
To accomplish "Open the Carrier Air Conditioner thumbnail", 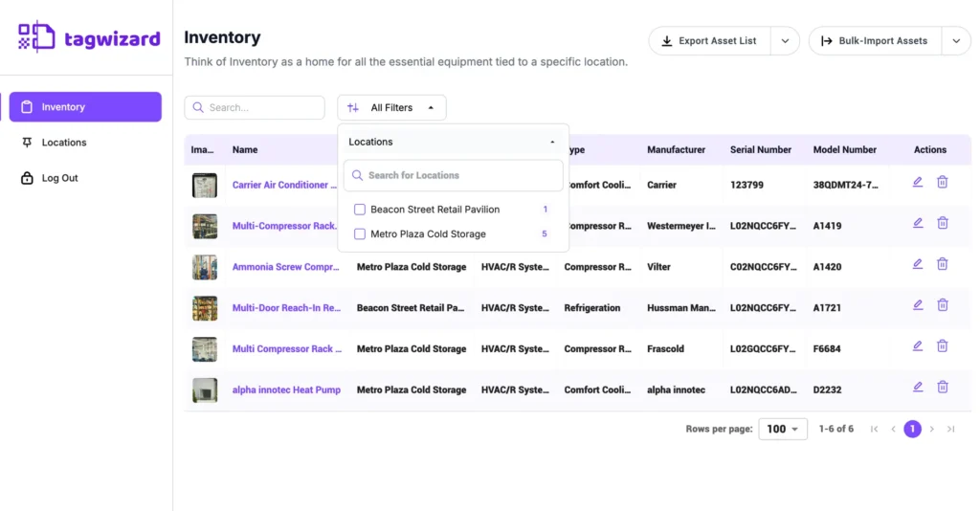I will pos(205,186).
